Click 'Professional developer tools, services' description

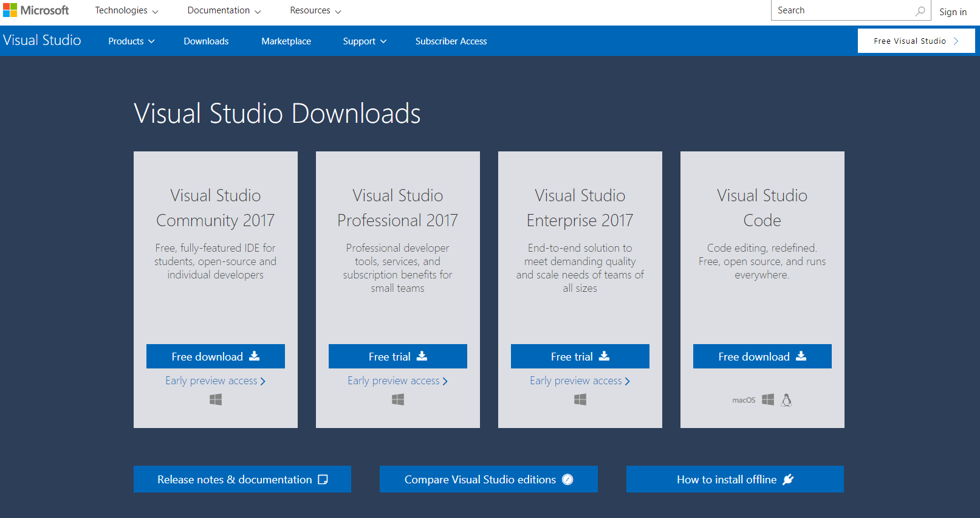(x=398, y=268)
